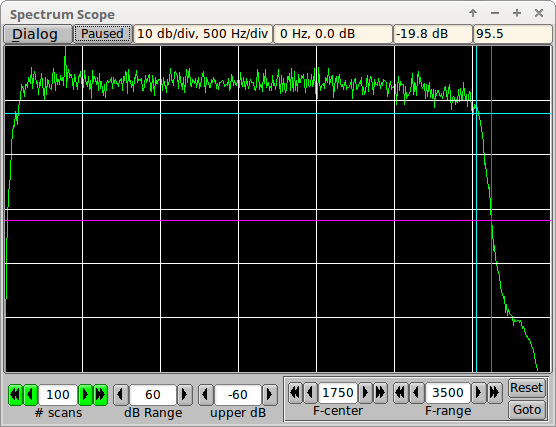The width and height of the screenshot is (556, 427).
Task: Fast-increase F-center with double right arrow
Action: coord(380,393)
